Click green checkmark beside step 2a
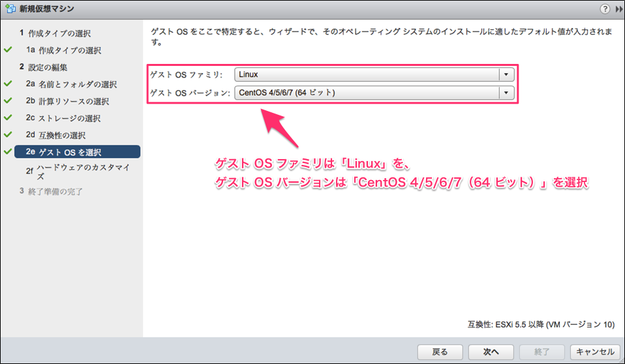 coord(8,83)
